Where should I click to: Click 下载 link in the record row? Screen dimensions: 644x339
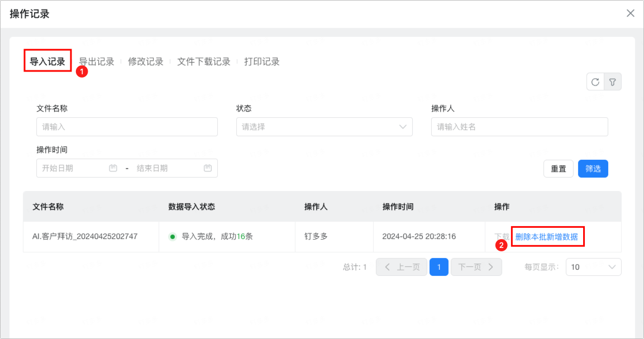coord(502,237)
